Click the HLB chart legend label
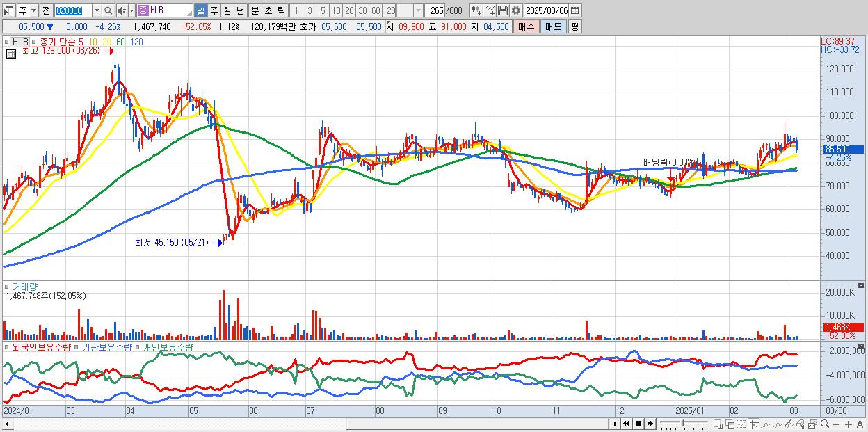Image resolution: width=868 pixels, height=432 pixels. pos(21,42)
